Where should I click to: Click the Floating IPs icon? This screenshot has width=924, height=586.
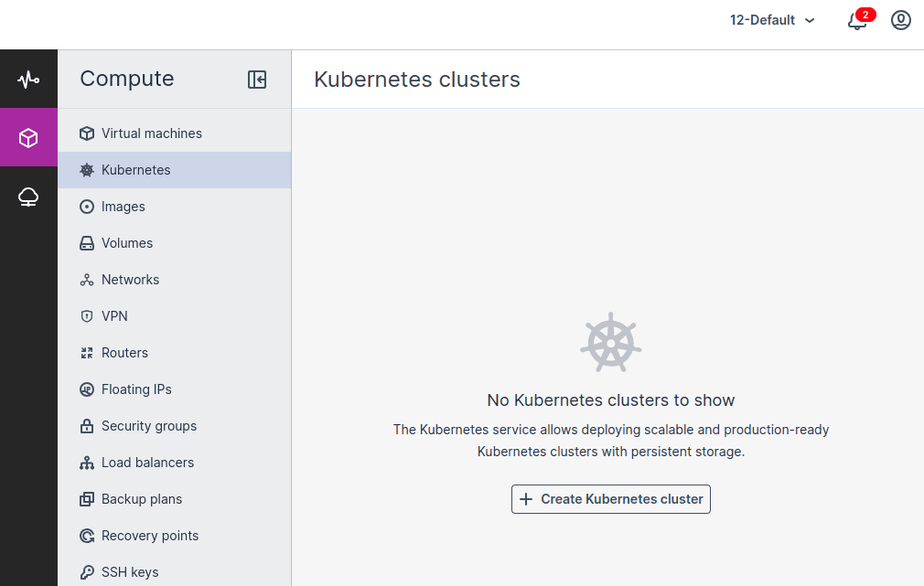(x=87, y=389)
